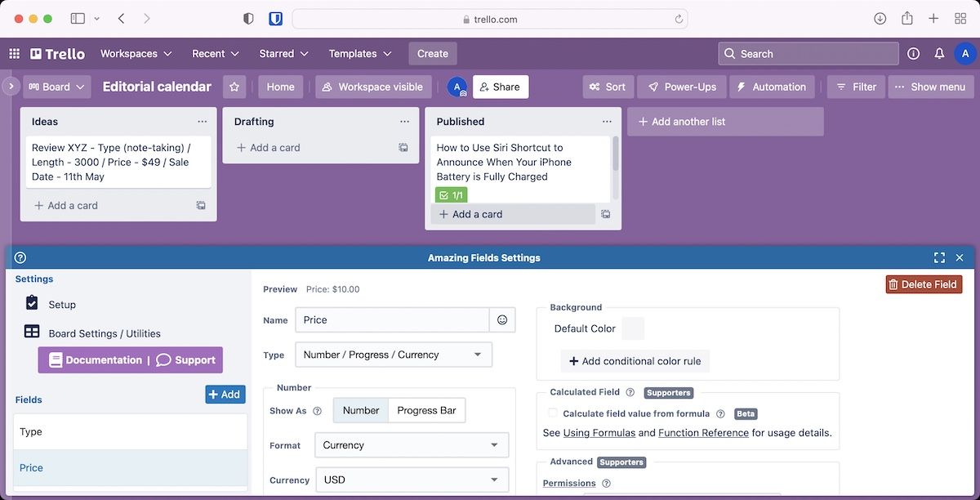Click the Default Color swatch
The width and height of the screenshot is (980, 500).
coord(633,328)
